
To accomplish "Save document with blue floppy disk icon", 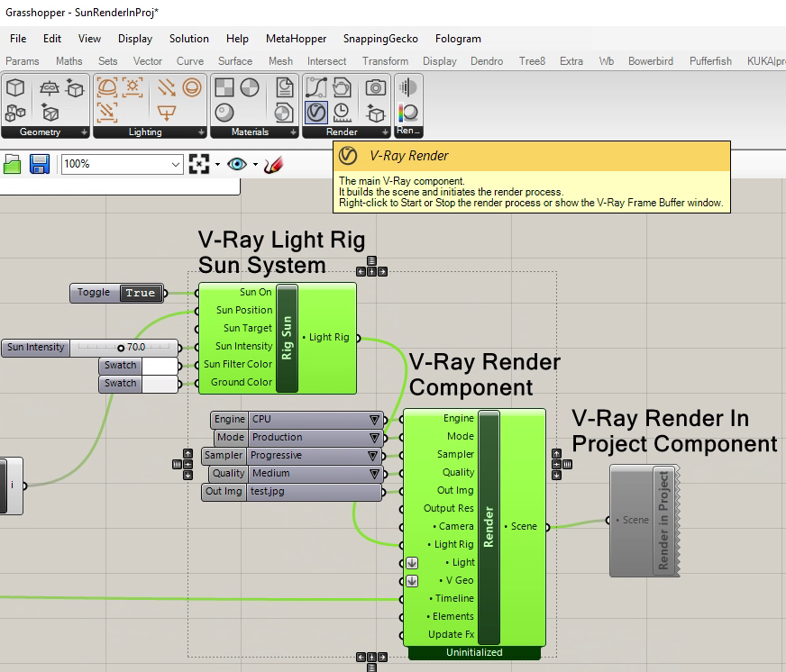I will pyautogui.click(x=40, y=164).
